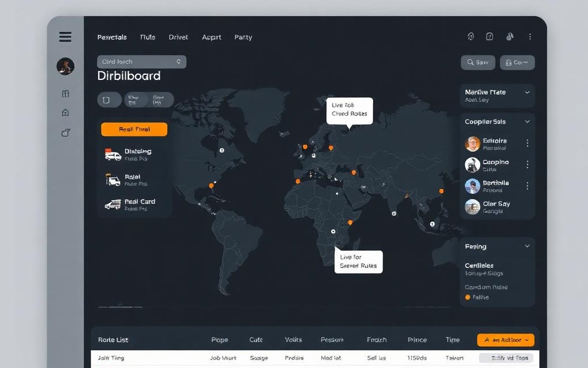Open the Fluls tab

148,37
